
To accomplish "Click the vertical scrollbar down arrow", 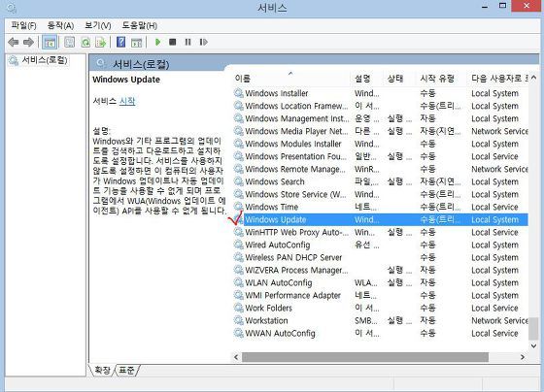I will pos(533,345).
